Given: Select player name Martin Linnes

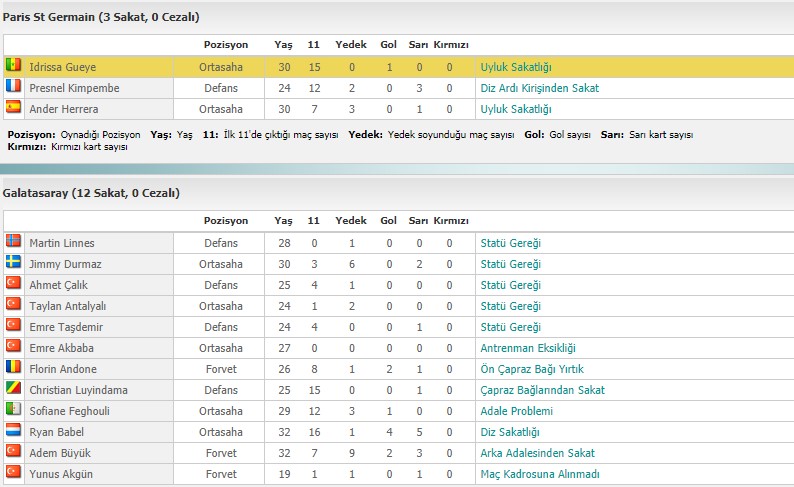Looking at the screenshot, I should tap(61, 243).
